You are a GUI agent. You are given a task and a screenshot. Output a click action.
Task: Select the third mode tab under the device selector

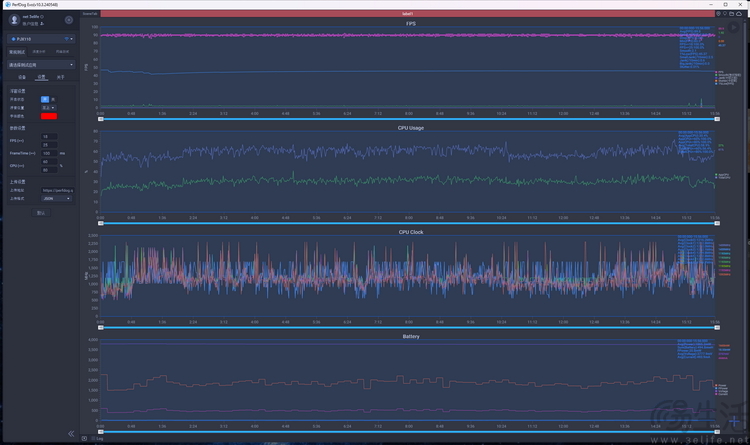click(62, 52)
